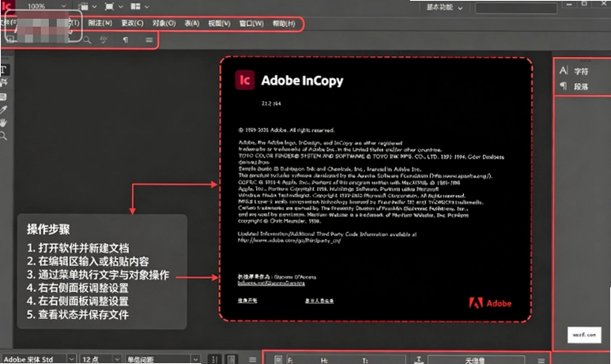This screenshot has height=364, width=611.
Task: Click the bottom-left underlined link in About dialog
Action: (x=247, y=301)
